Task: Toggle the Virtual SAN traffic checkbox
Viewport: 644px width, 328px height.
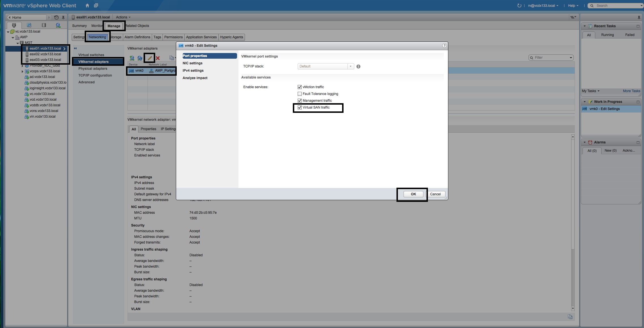Action: pyautogui.click(x=300, y=107)
